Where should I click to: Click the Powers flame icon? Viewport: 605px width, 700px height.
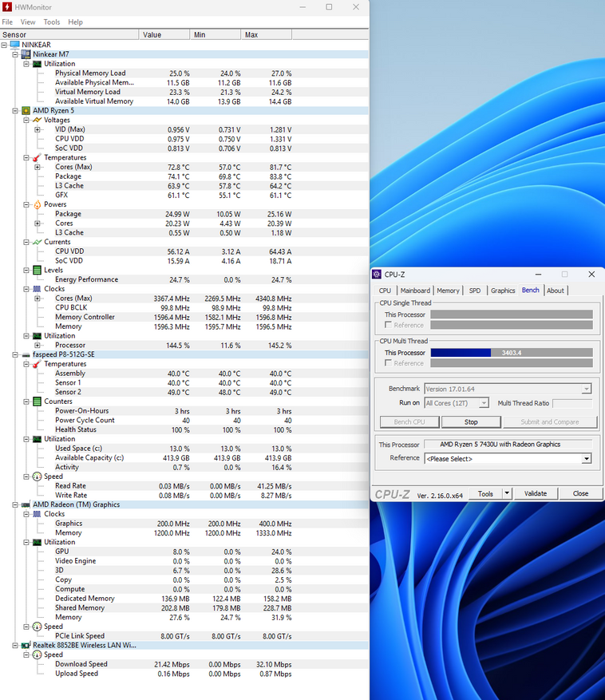click(37, 204)
